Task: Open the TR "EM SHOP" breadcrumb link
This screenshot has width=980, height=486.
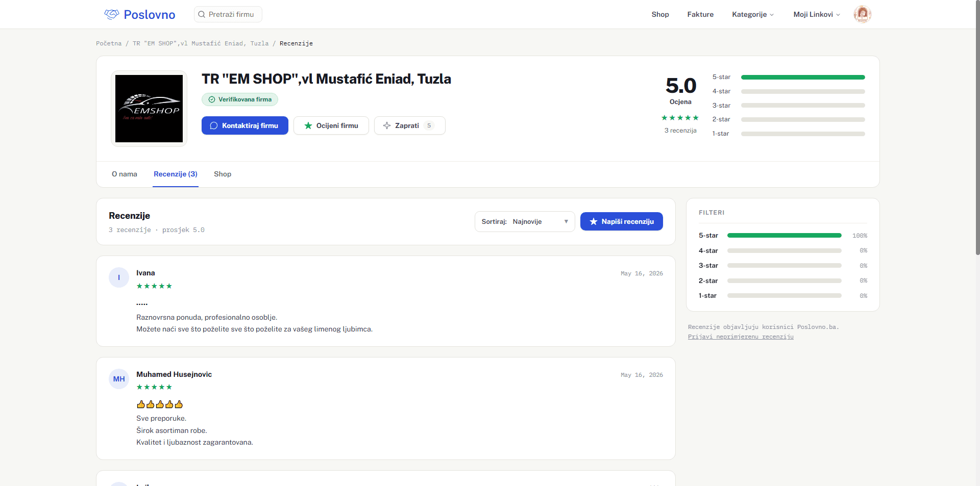Action: 201,43
